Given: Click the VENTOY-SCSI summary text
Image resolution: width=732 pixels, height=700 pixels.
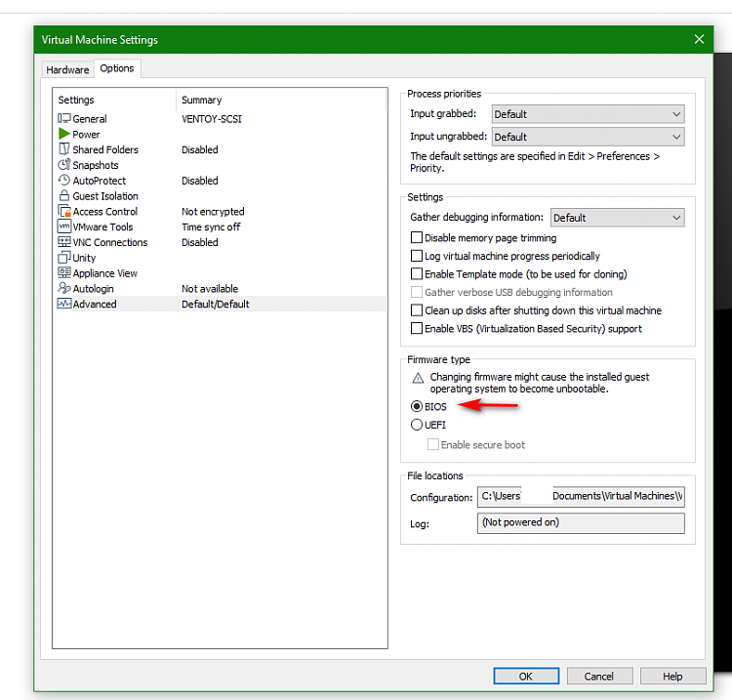Looking at the screenshot, I should (212, 119).
